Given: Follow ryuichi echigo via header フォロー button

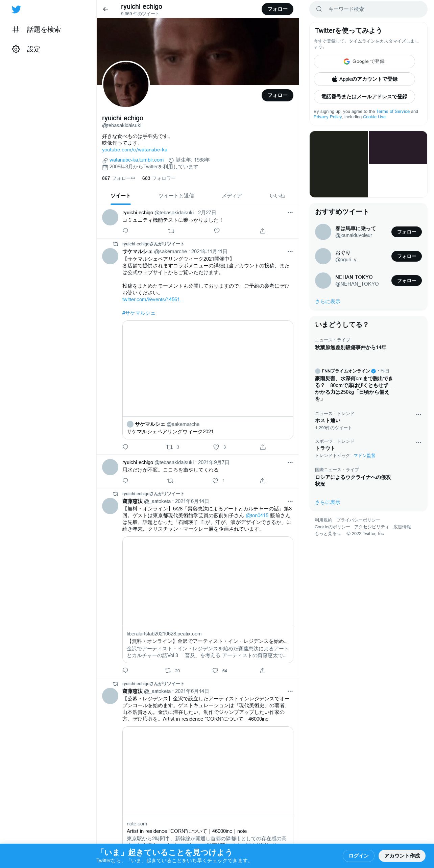Looking at the screenshot, I should click(278, 9).
